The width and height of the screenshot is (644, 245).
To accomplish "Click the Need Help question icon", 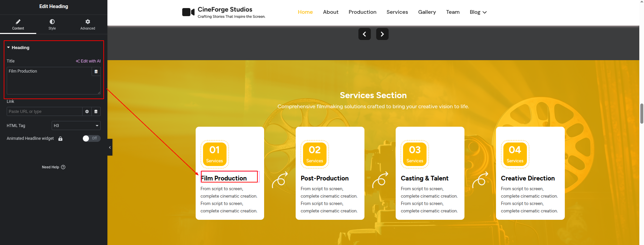I will click(x=63, y=167).
